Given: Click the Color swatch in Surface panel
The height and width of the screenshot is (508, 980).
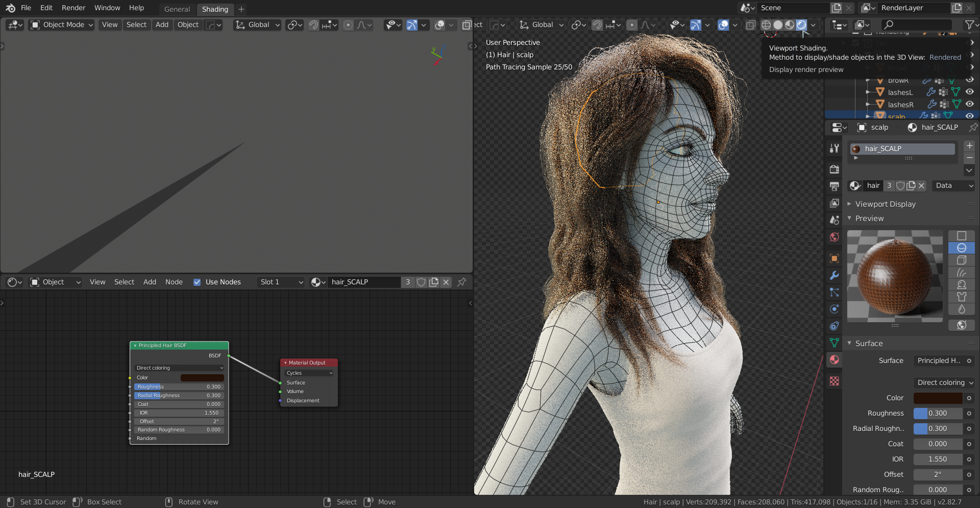Looking at the screenshot, I should [x=938, y=398].
